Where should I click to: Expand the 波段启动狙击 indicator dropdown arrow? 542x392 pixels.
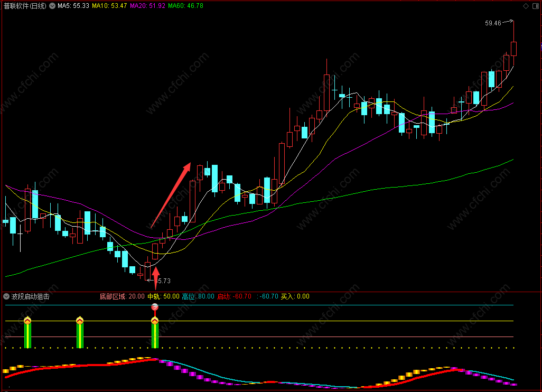pyautogui.click(x=6, y=296)
